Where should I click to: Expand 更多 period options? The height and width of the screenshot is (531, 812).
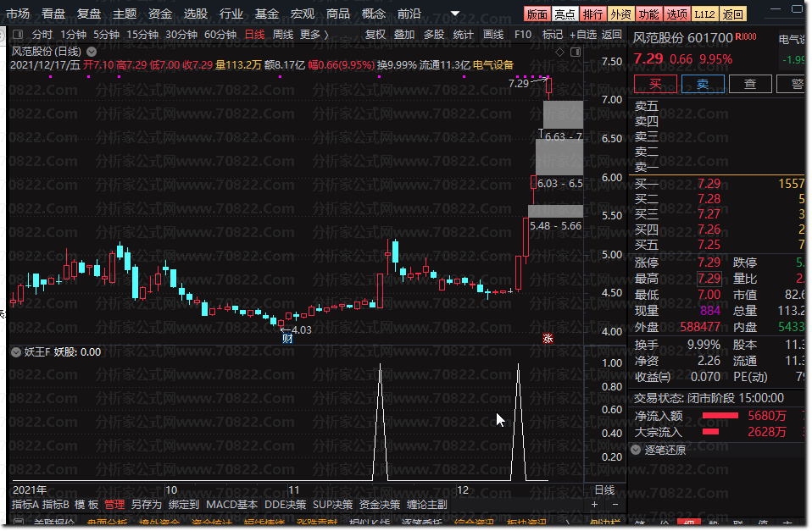(x=314, y=35)
